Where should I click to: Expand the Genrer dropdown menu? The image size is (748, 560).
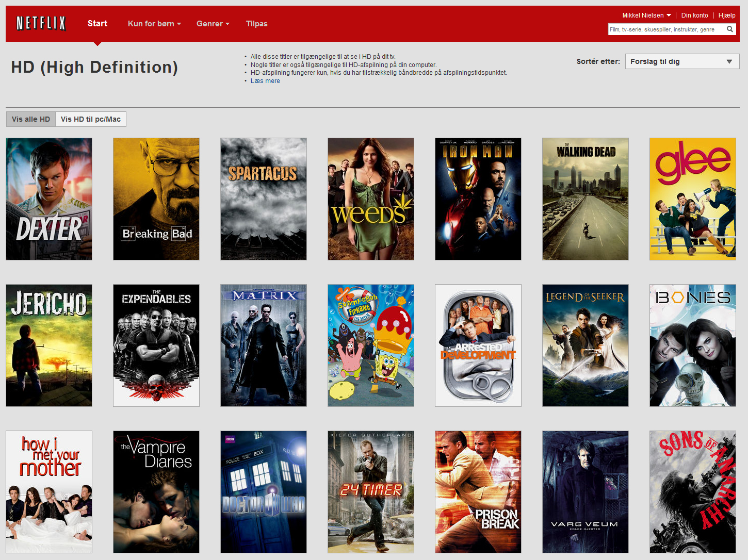(213, 24)
